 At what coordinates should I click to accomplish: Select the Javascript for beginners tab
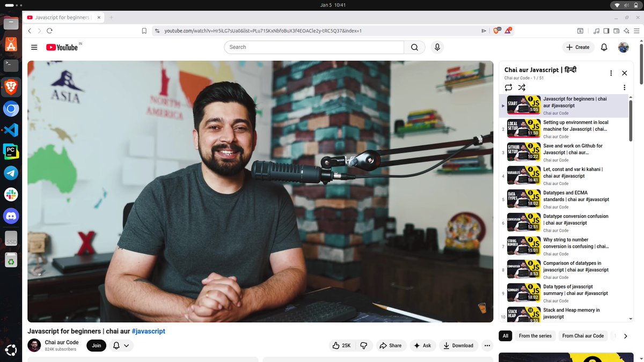coord(64,17)
